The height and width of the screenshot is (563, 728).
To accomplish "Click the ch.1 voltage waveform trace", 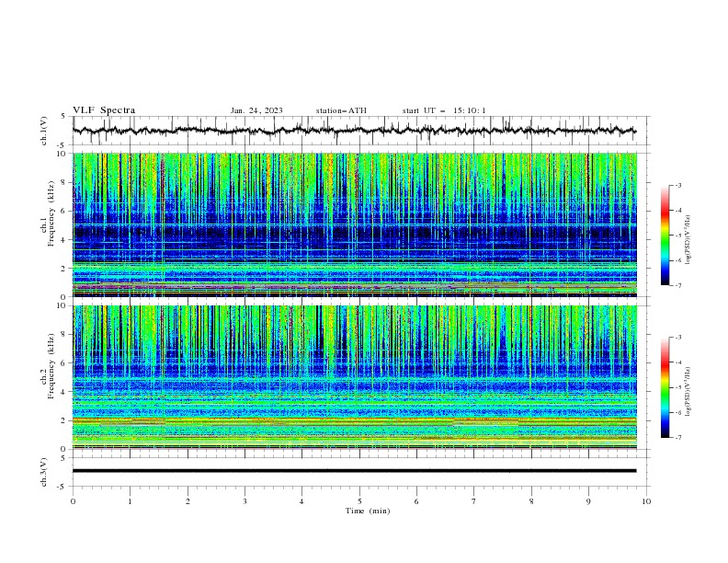I will (x=354, y=131).
